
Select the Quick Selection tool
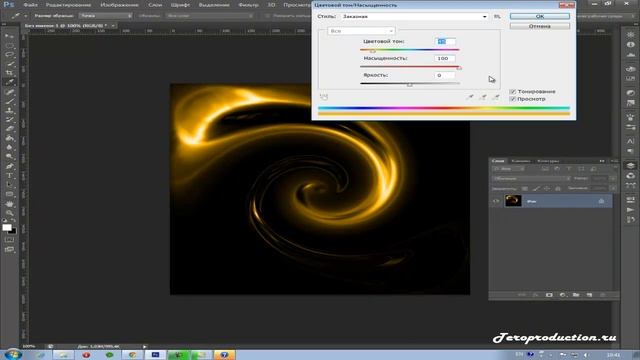[x=9, y=64]
